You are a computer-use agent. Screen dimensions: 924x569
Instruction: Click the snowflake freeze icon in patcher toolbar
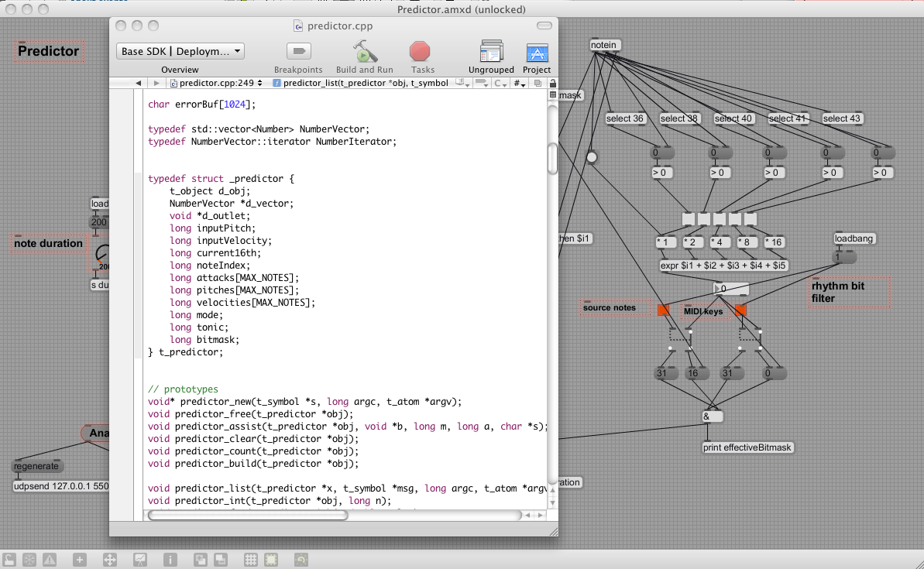coord(29,560)
